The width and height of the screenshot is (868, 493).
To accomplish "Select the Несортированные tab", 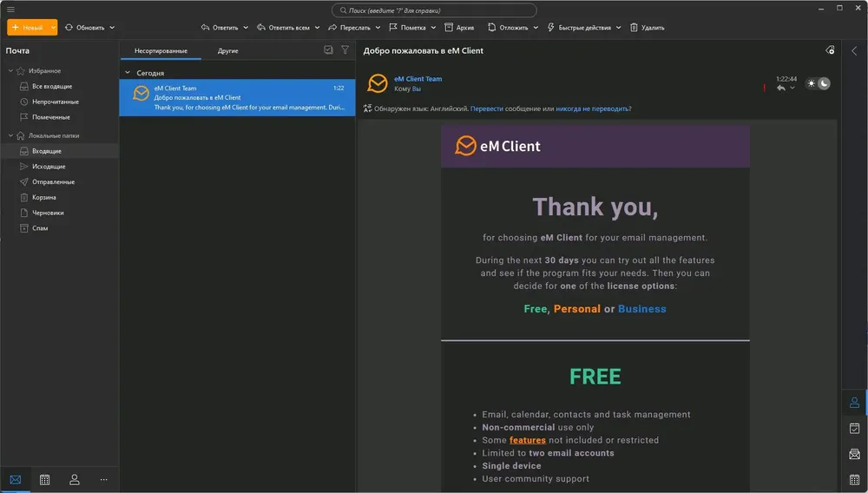I will pyautogui.click(x=161, y=50).
